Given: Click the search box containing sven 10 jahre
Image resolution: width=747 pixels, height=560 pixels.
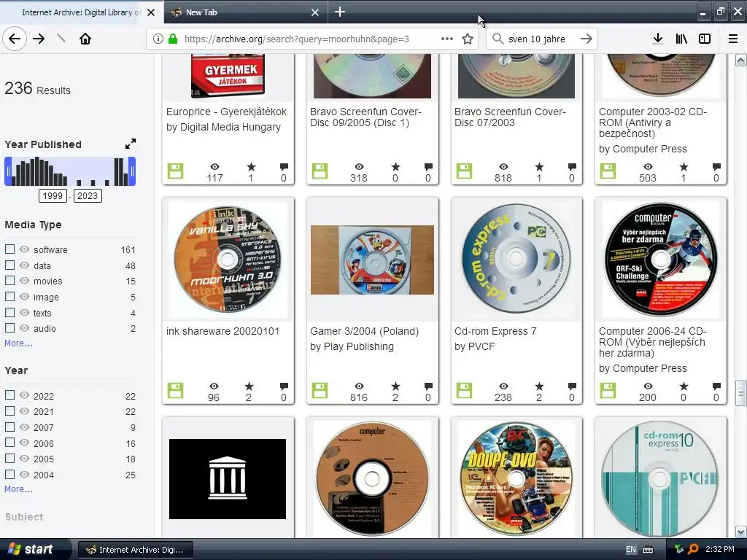Looking at the screenshot, I should click(541, 39).
